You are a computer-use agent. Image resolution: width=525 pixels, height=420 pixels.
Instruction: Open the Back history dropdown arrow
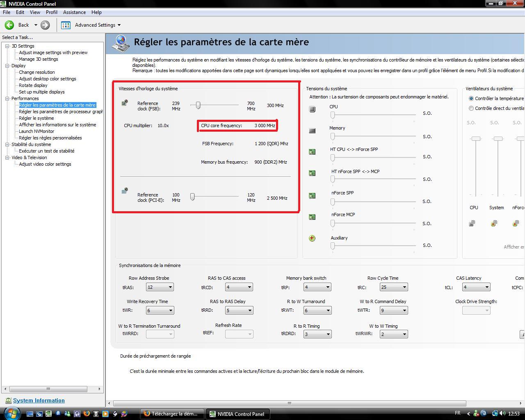(x=36, y=25)
